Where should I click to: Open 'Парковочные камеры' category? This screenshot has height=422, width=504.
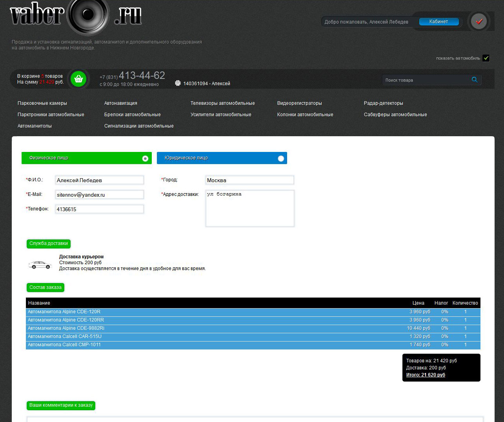pyautogui.click(x=42, y=103)
